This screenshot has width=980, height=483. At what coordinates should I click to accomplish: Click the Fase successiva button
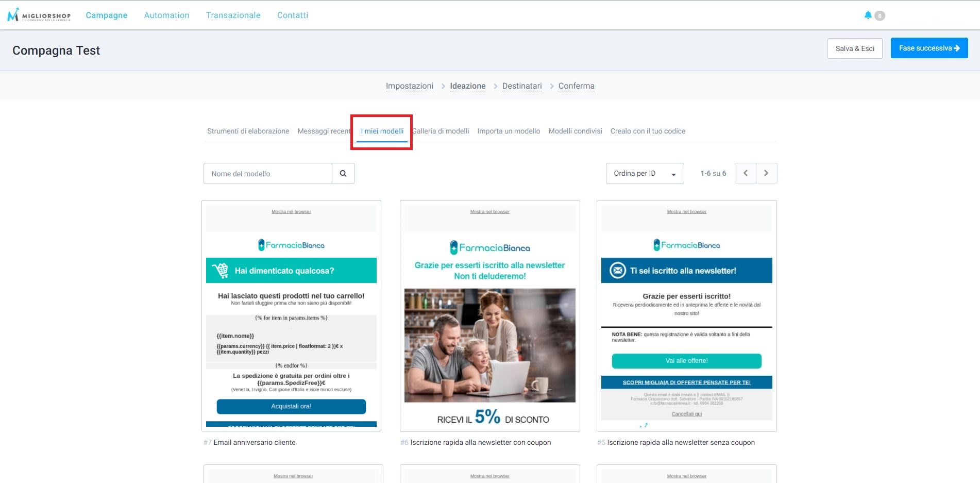coord(929,48)
